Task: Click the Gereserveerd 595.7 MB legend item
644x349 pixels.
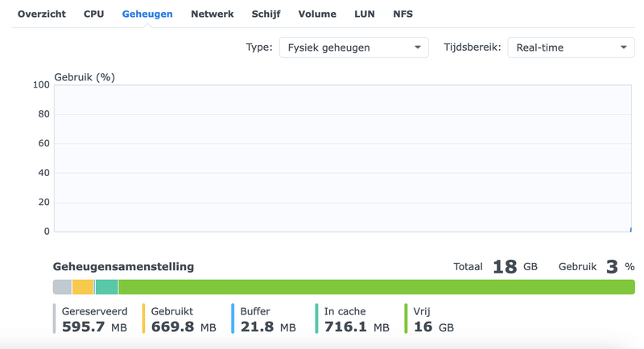Action: coord(94,319)
